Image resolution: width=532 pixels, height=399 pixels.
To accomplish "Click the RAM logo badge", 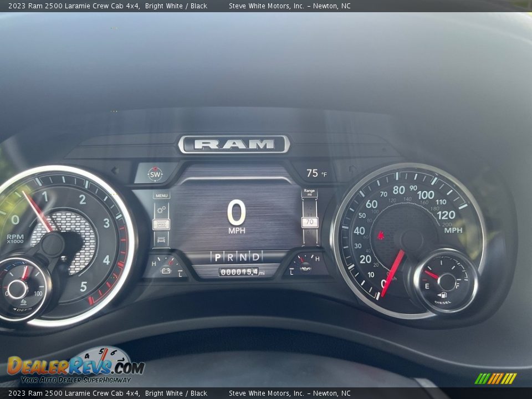I will (234, 145).
